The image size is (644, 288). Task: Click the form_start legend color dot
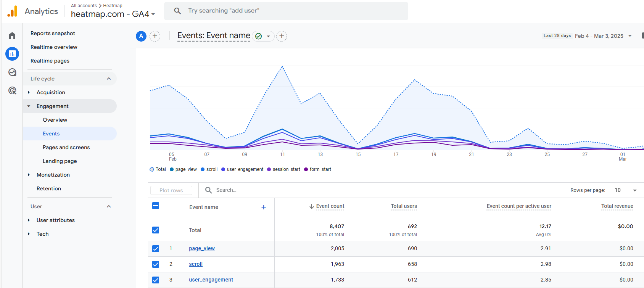pyautogui.click(x=306, y=169)
